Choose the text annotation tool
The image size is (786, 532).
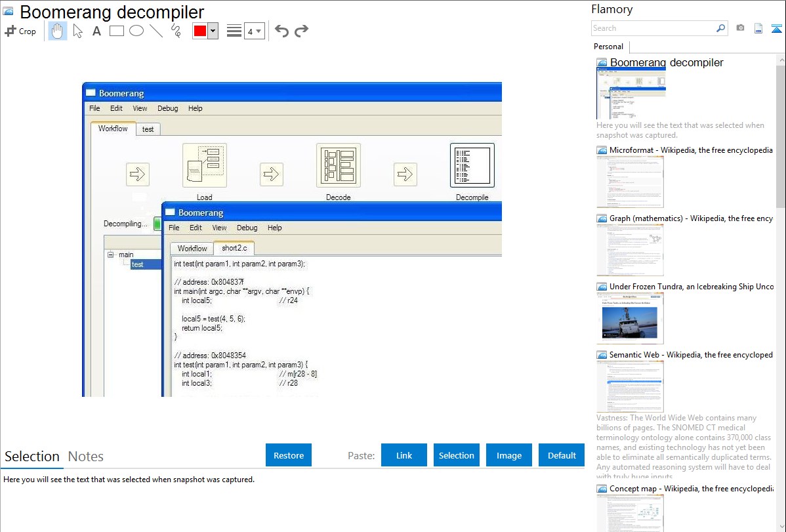pos(96,31)
